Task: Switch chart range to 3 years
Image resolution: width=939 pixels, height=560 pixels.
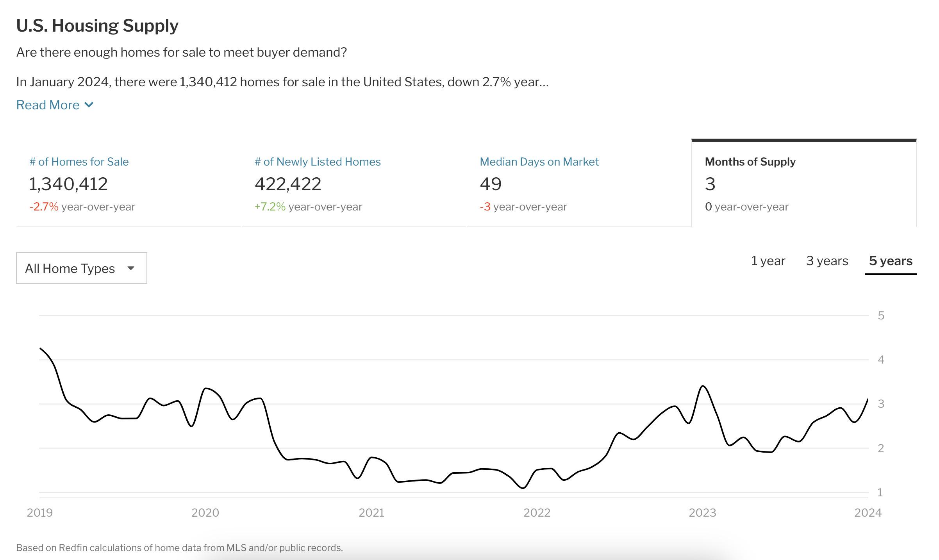Action: [x=827, y=261]
